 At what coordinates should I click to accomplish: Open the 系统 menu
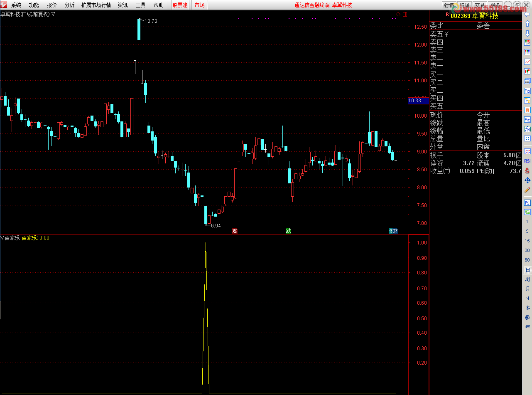16,5
